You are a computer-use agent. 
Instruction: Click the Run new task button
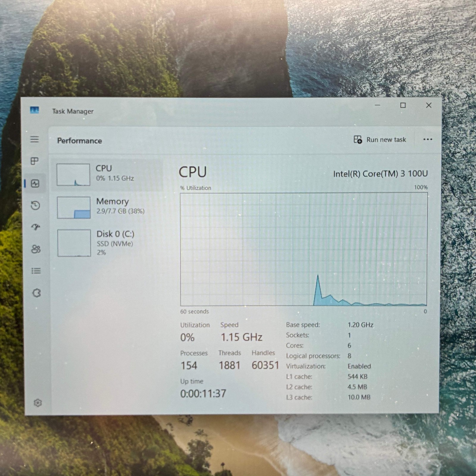(380, 140)
